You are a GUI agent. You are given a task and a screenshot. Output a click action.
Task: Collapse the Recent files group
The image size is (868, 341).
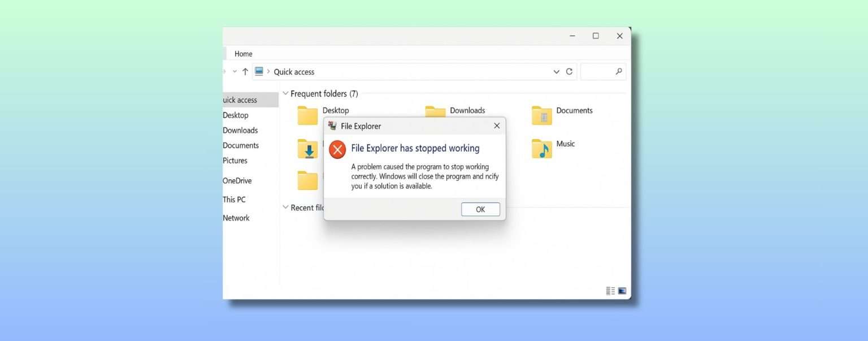285,208
